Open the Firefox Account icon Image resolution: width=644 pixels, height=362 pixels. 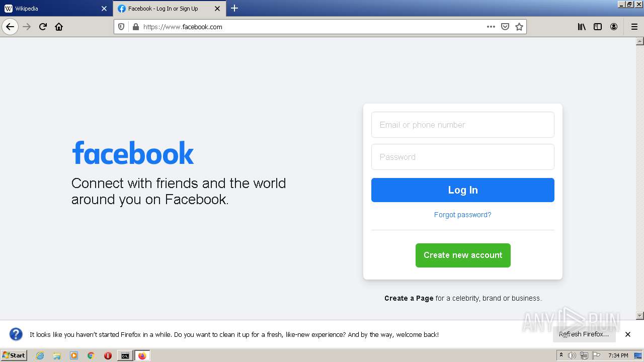614,27
